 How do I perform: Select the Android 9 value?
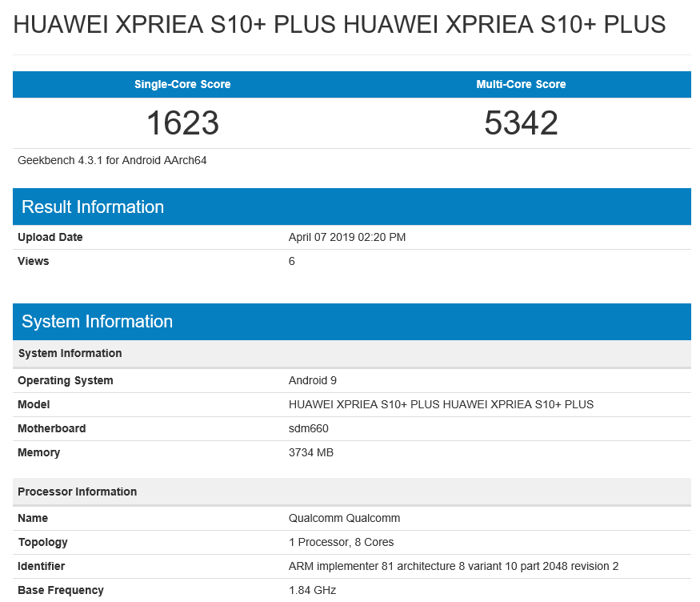(x=313, y=380)
